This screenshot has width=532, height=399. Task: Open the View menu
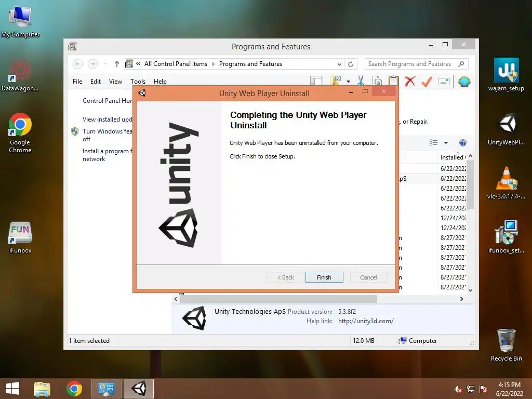[x=115, y=82]
